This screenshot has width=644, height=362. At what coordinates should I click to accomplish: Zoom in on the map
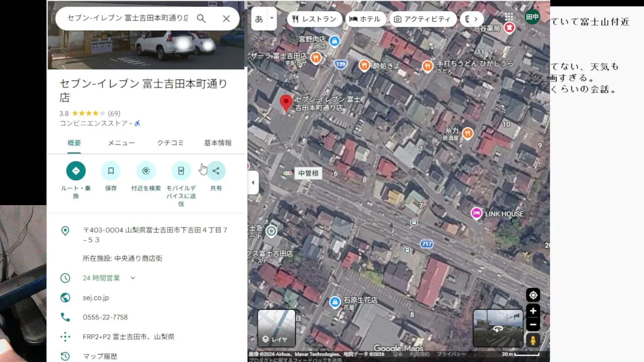tap(533, 310)
